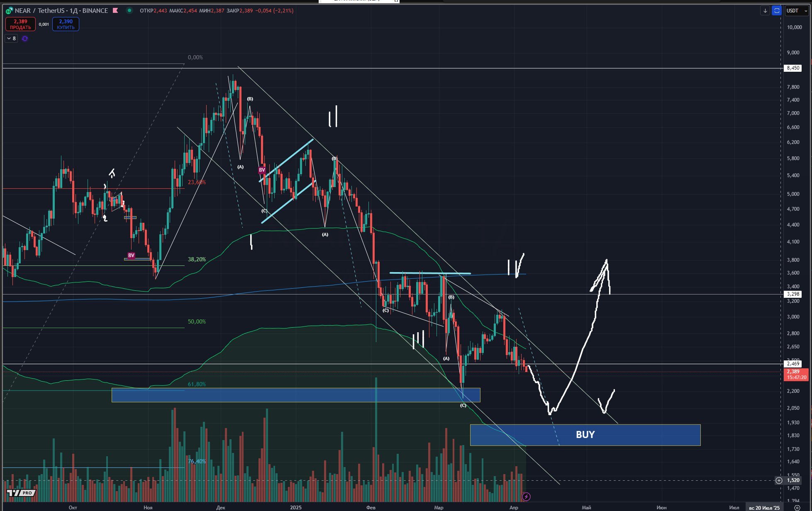This screenshot has height=511, width=812.
Task: Click Окт on the time axis
Action: (x=73, y=507)
